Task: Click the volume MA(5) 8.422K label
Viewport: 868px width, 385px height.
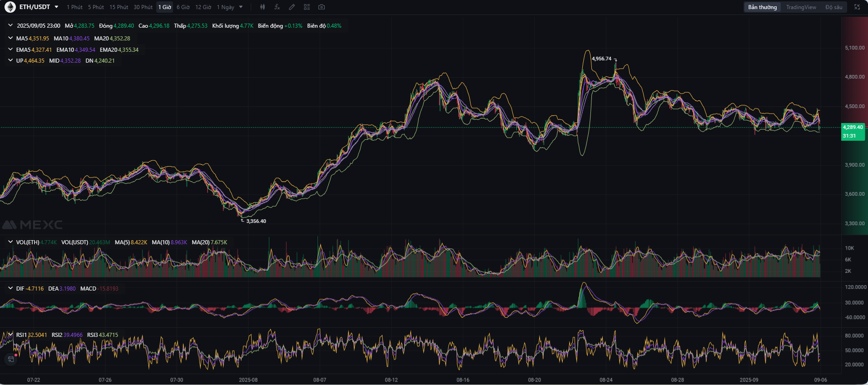Action: pyautogui.click(x=131, y=242)
